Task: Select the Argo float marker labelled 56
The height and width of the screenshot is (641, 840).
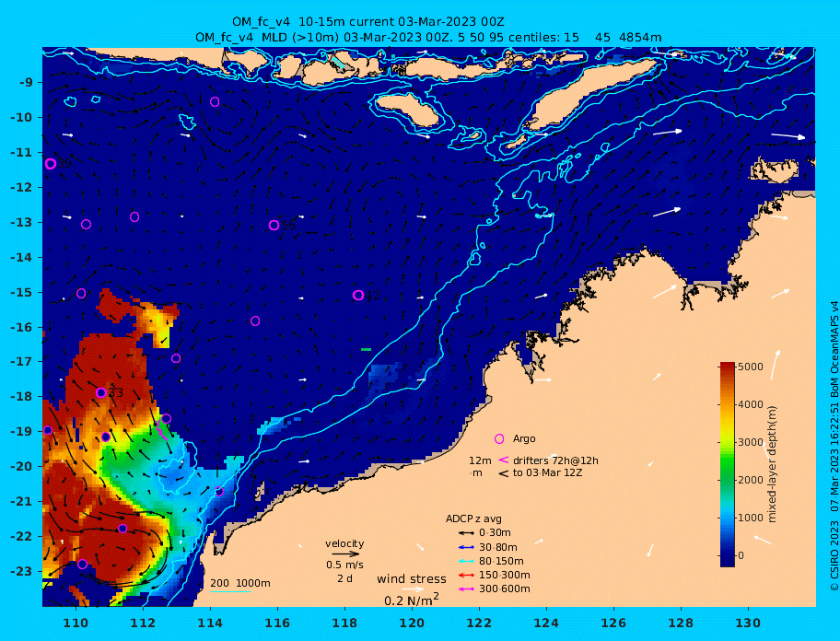Action: (274, 225)
